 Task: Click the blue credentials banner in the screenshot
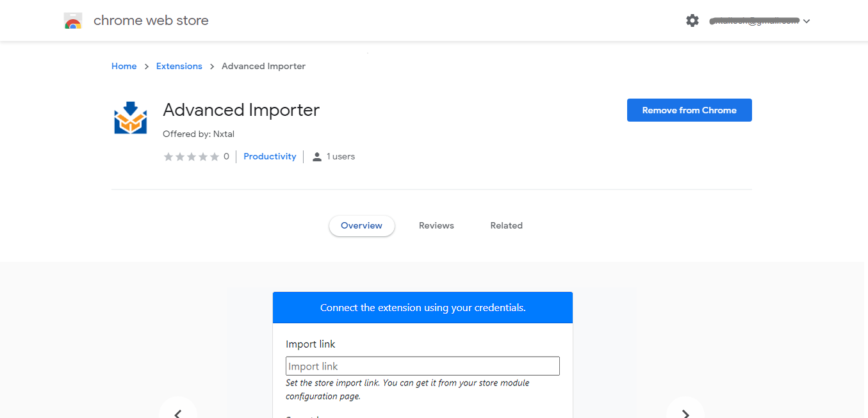tap(422, 308)
